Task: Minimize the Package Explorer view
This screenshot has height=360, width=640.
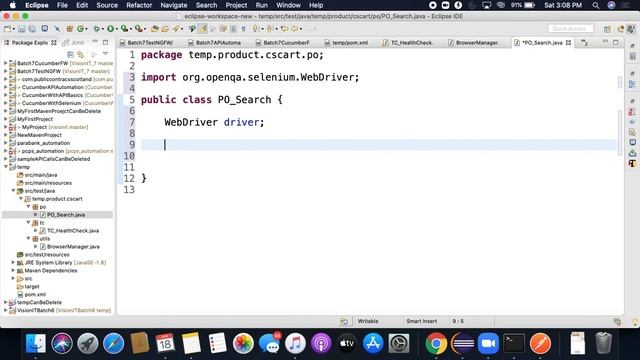Action: (95, 42)
